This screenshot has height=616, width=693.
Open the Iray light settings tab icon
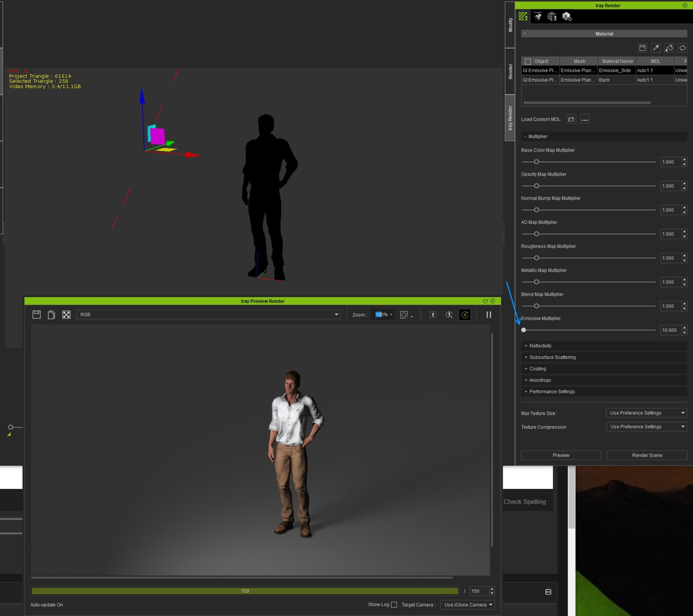[x=538, y=16]
